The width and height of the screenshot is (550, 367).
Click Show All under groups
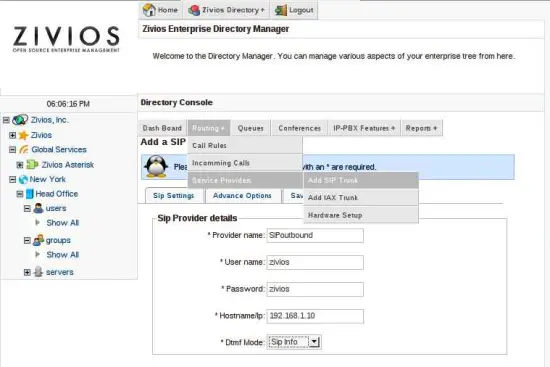62,255
